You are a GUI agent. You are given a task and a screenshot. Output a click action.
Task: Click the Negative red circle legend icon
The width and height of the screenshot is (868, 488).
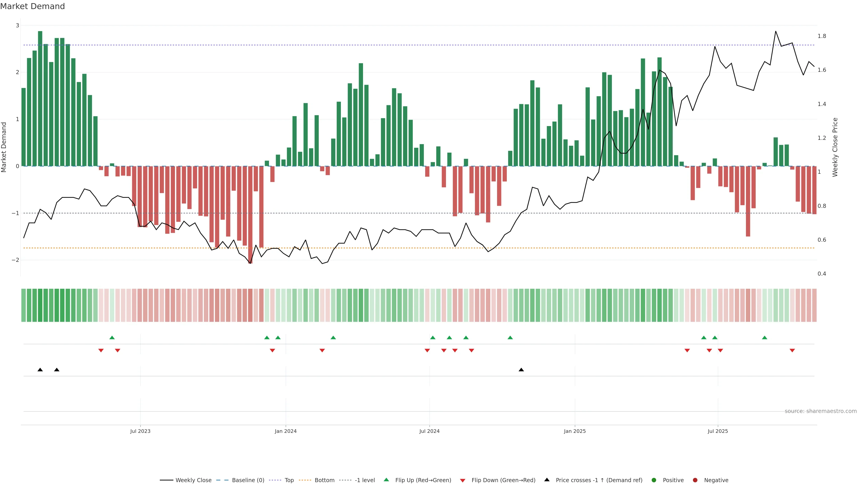click(695, 480)
